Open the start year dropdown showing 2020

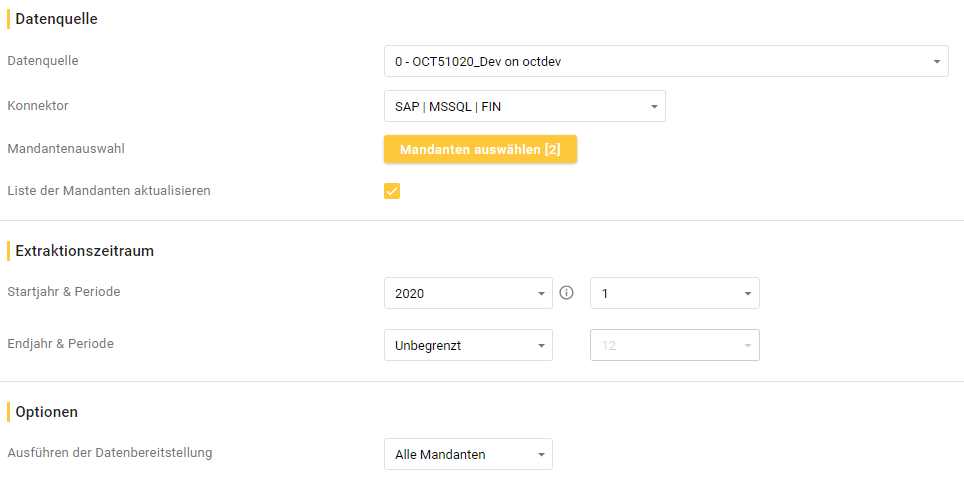pyautogui.click(x=467, y=293)
